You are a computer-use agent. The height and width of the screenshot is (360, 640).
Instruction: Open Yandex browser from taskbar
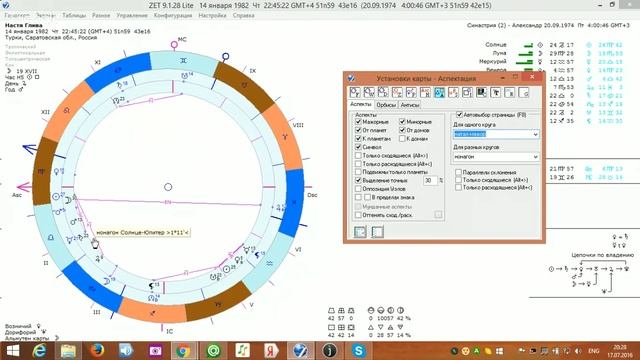pos(271,351)
